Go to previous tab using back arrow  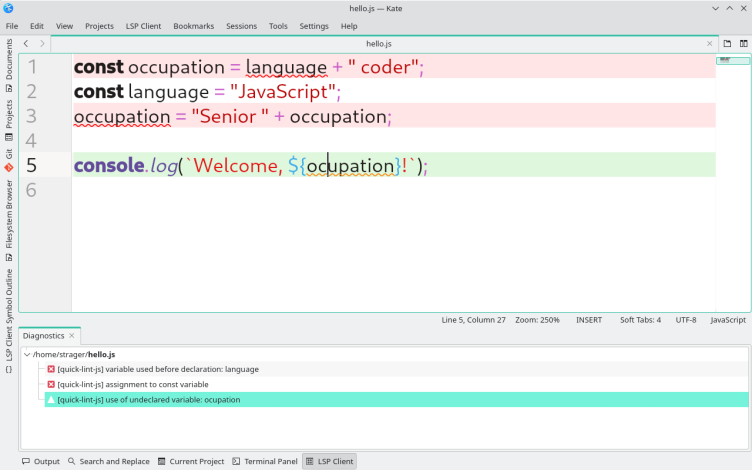tap(26, 44)
